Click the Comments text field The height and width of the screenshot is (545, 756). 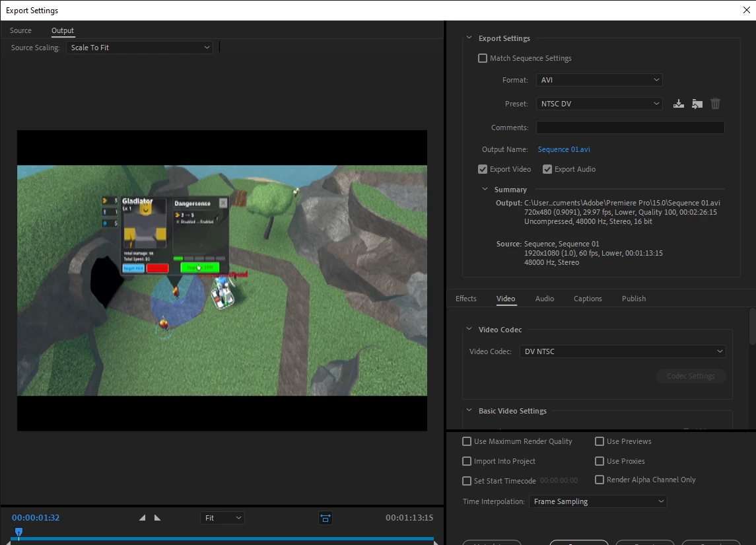(x=630, y=127)
